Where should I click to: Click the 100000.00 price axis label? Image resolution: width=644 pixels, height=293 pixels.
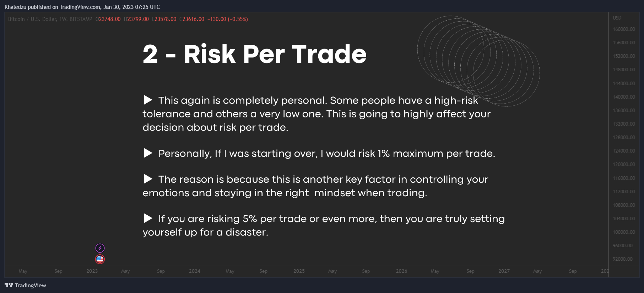click(x=624, y=232)
